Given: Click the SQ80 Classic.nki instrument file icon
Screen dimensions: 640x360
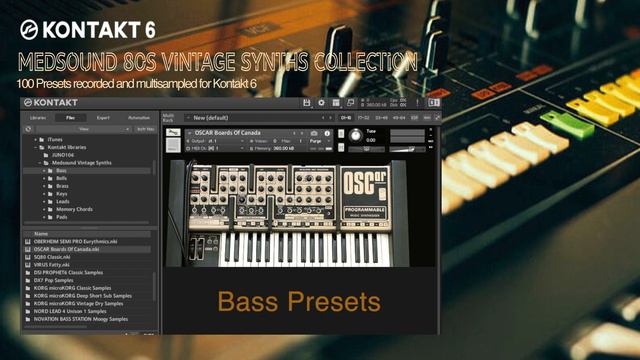Looking at the screenshot, I should click(27, 257).
